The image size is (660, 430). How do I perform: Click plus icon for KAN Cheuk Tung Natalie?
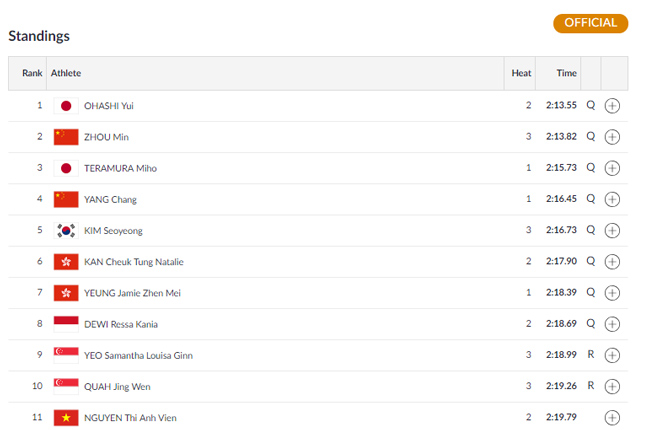pos(613,262)
